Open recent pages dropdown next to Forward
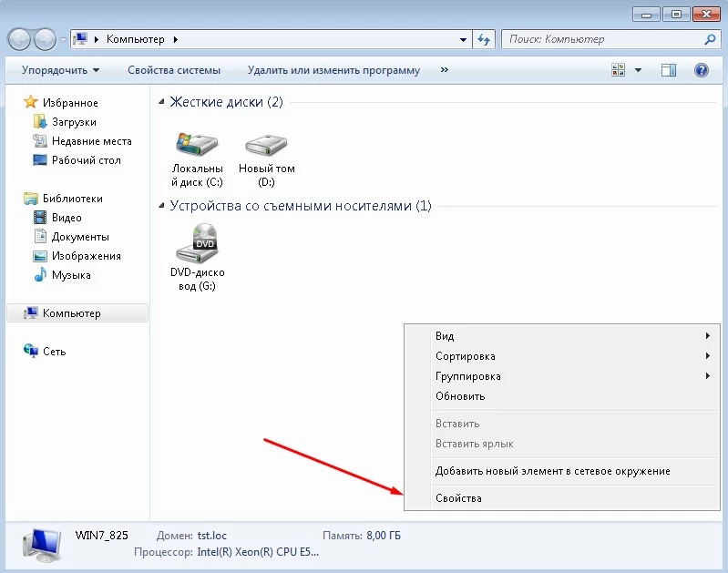728x573 pixels. point(63,40)
